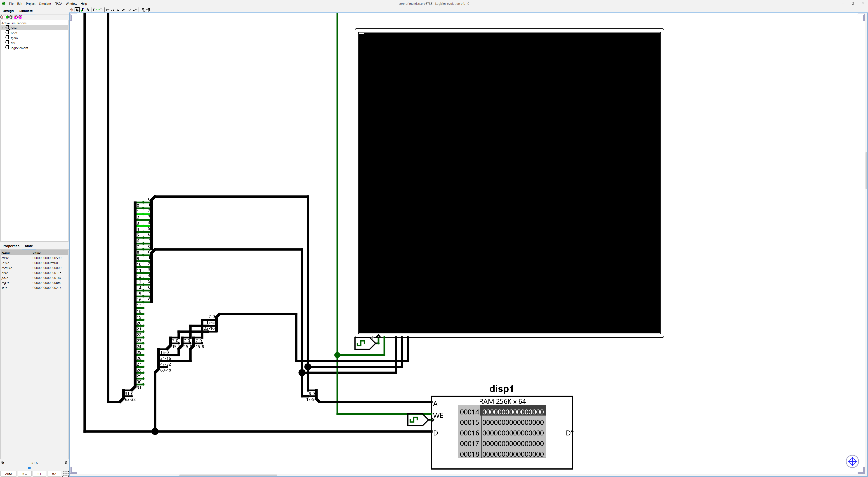Pause the simulation with red button
The width and height of the screenshot is (868, 477).
[2, 17]
